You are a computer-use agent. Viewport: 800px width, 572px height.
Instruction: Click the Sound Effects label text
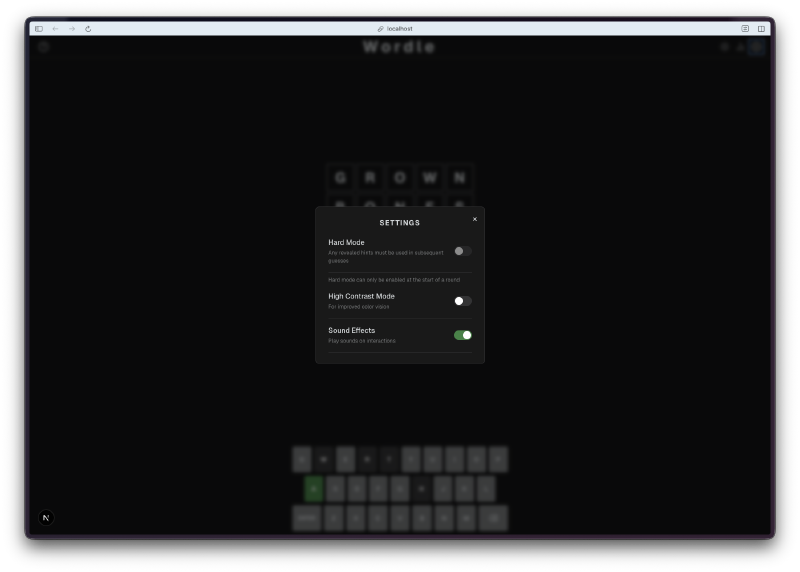pyautogui.click(x=351, y=330)
